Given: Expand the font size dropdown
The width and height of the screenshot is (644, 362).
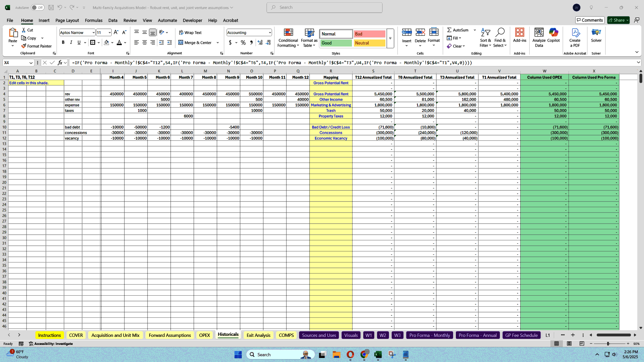Looking at the screenshot, I should pyautogui.click(x=109, y=33).
